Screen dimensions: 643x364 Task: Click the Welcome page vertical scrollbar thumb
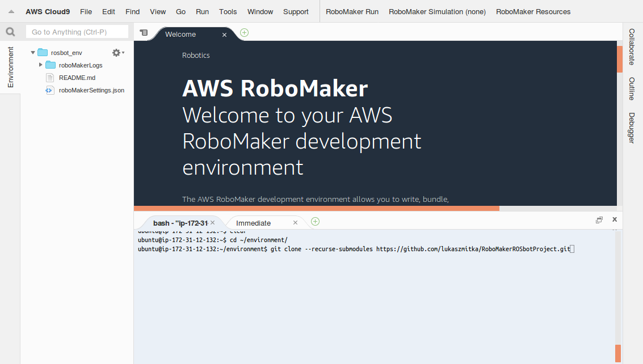click(x=620, y=59)
